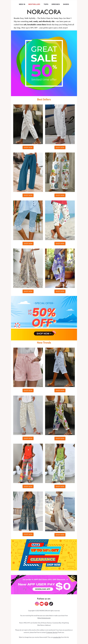Select TOPS in the navigation

click(46, 4)
